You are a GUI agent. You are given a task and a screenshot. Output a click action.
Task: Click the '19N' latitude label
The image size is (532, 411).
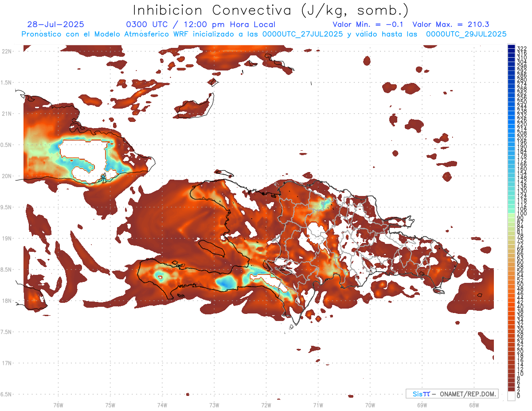(7, 239)
